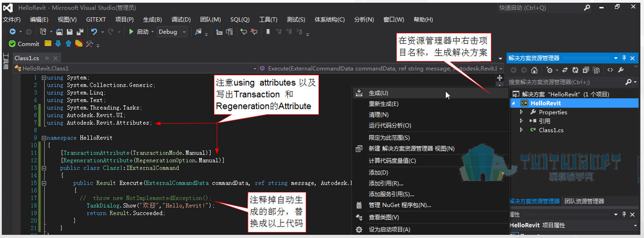Screen dimensions: 644x238
Task: Select 生成(U) in the context menu
Action: point(431,93)
